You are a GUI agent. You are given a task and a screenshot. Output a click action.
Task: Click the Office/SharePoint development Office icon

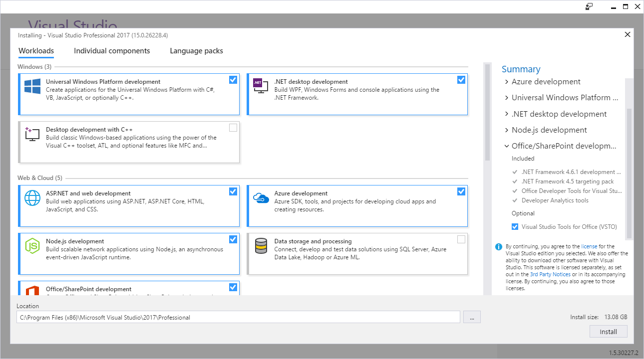tap(32, 290)
